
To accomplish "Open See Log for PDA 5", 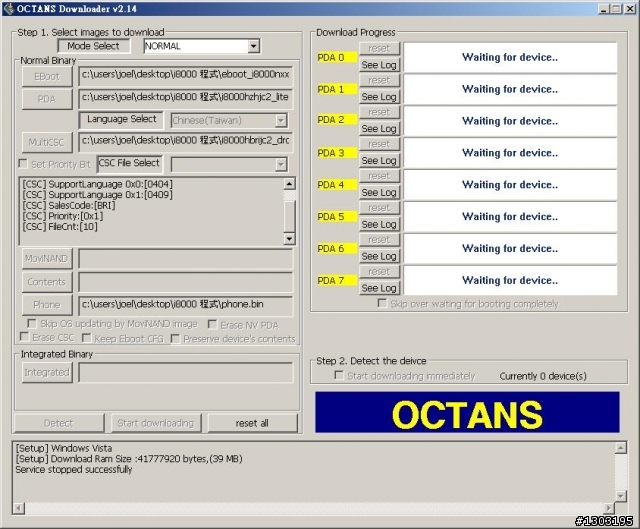I will [379, 224].
